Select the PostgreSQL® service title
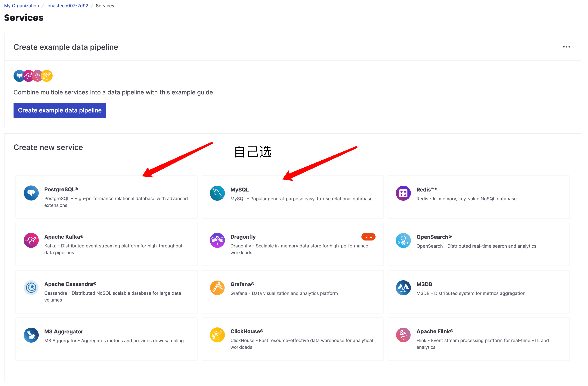Screen dimensions: 588x386 [61, 189]
